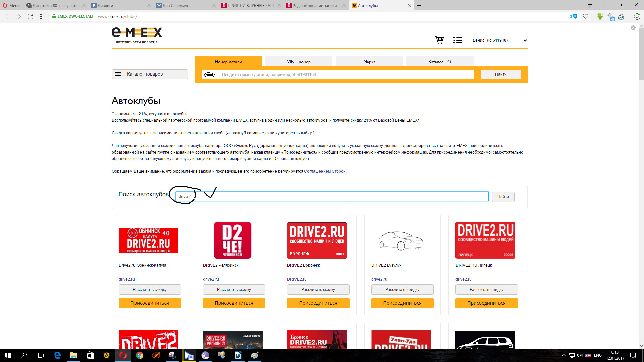Image resolution: width=644 pixels, height=362 pixels.
Task: Open the Каталог товаров menu
Action: pyautogui.click(x=150, y=74)
